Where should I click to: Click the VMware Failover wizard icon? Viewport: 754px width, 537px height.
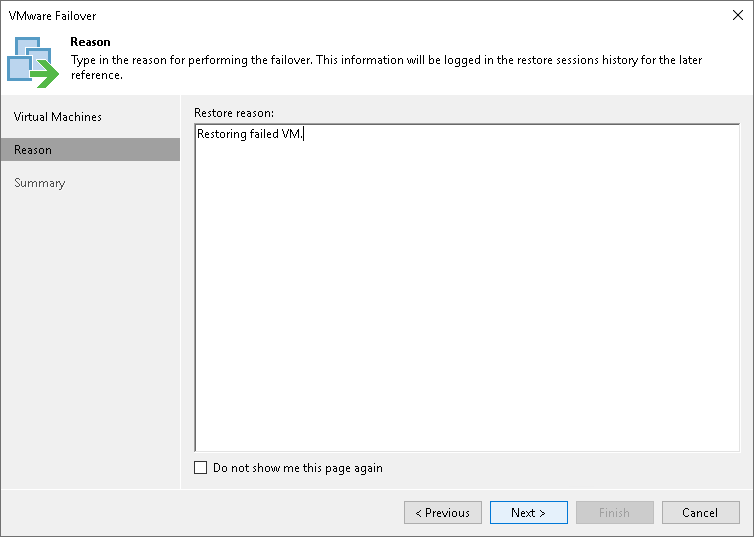[x=33, y=62]
